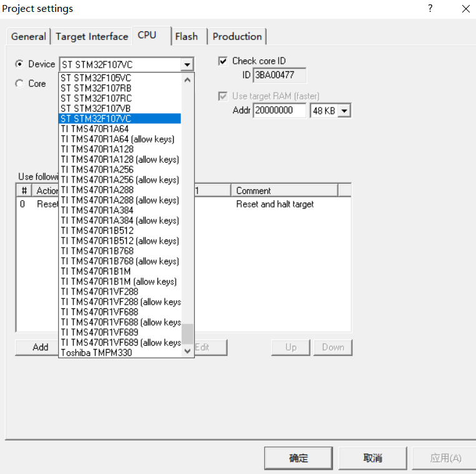Select the Device radio button
The image size is (476, 474).
coord(19,64)
